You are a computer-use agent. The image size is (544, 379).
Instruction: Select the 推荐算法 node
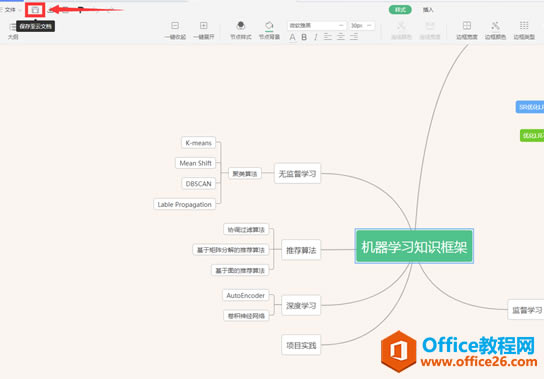coord(301,250)
